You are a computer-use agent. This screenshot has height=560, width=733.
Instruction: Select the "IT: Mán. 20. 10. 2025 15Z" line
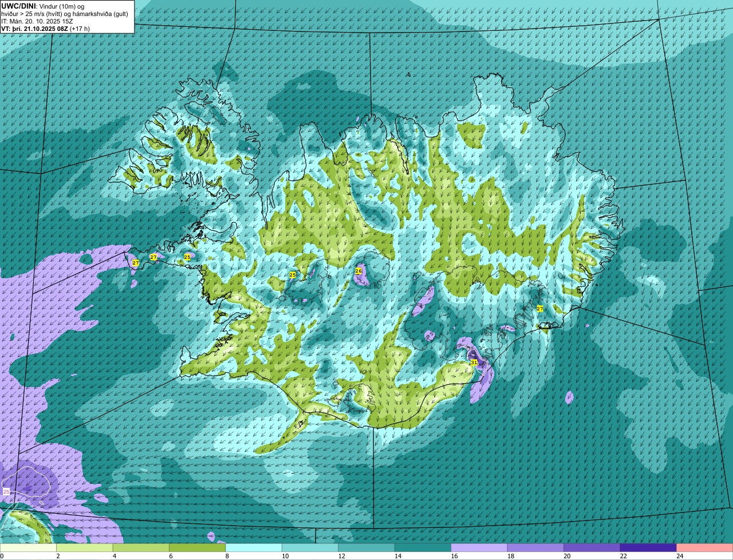37,21
